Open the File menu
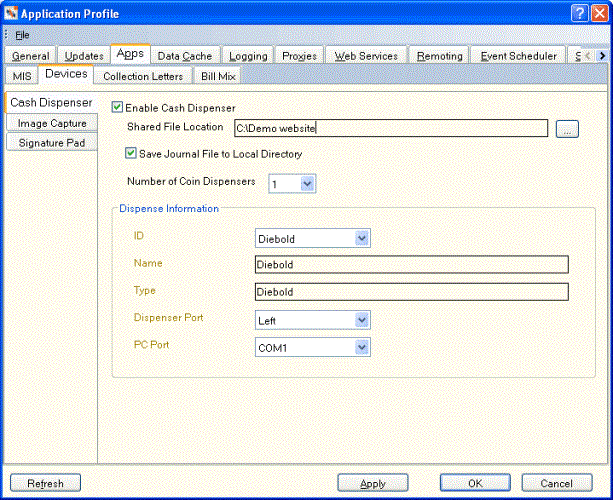 22,35
